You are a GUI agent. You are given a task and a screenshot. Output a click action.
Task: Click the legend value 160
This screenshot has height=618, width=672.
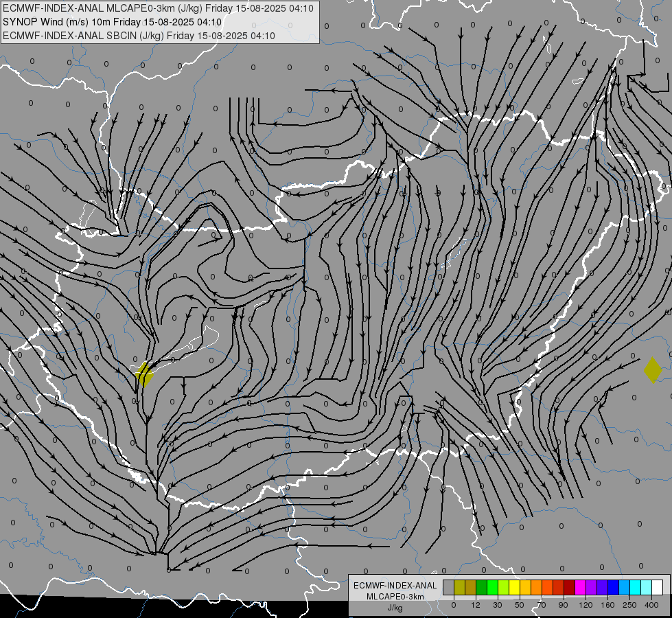pyautogui.click(x=607, y=605)
